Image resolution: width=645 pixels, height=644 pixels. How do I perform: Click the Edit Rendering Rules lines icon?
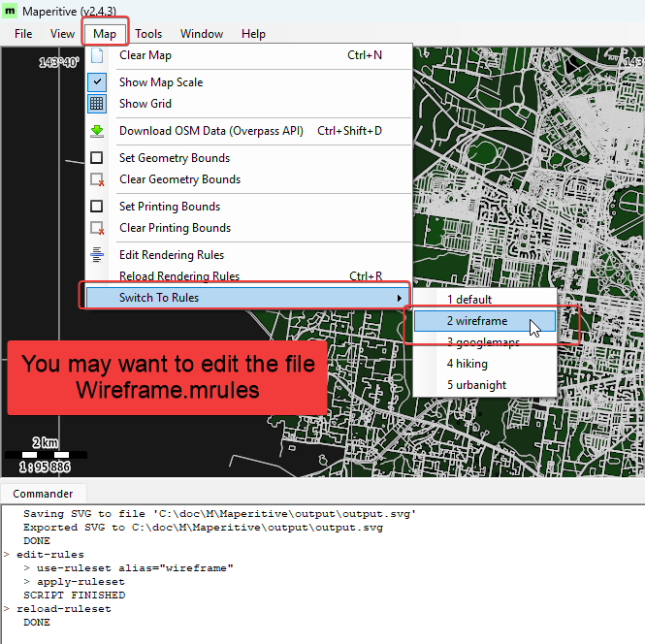click(x=97, y=254)
